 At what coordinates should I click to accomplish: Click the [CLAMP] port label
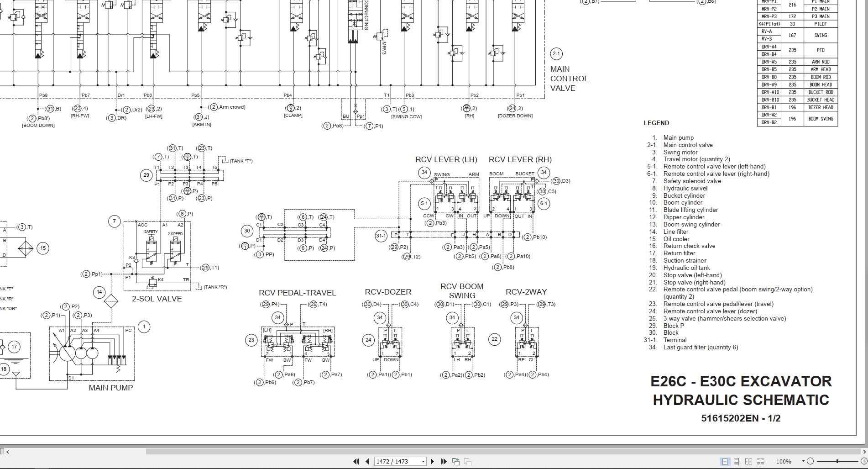point(293,115)
